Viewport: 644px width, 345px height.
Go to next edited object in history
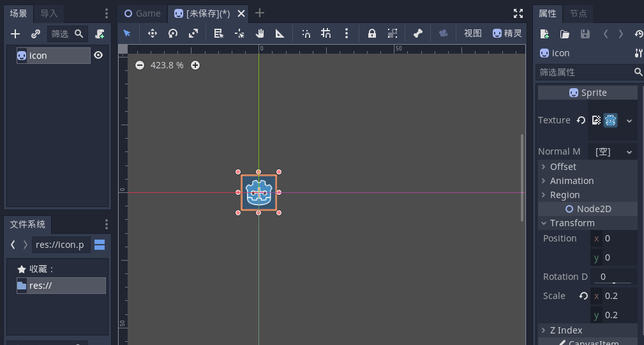click(x=620, y=34)
